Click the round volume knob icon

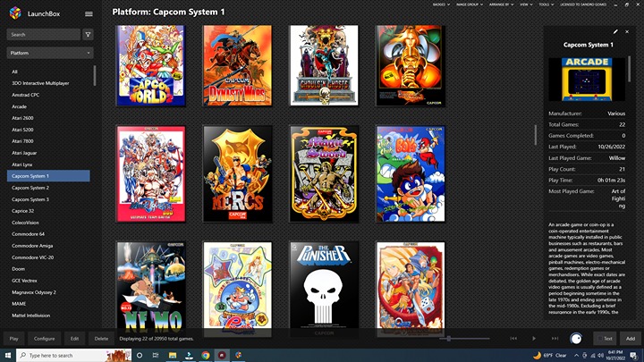click(576, 338)
